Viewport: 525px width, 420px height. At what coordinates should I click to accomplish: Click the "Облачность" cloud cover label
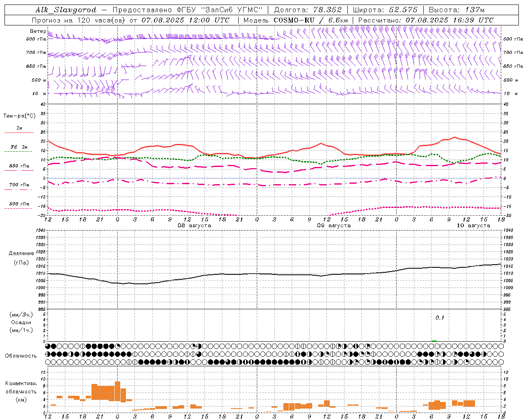click(21, 356)
